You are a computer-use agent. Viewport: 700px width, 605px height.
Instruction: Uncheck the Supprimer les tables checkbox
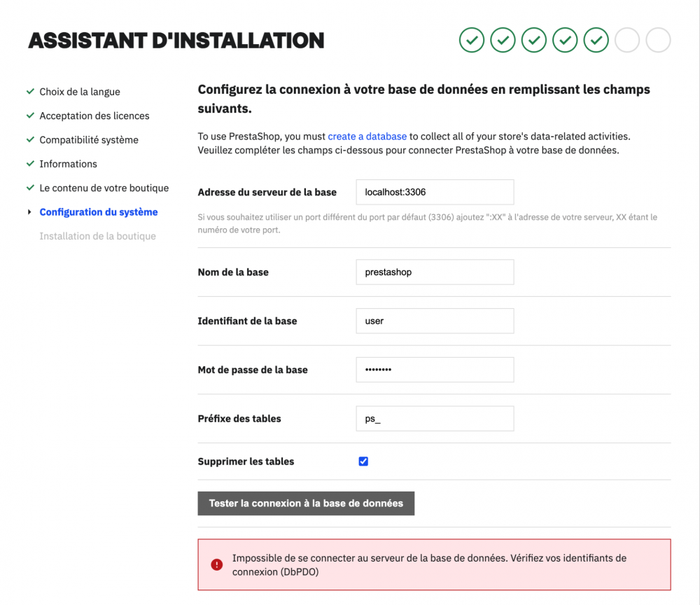pos(363,461)
